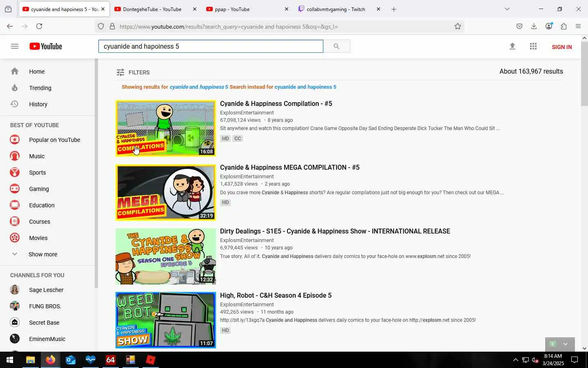Click the site padlock icon
This screenshot has height=368, width=588.
[x=112, y=26]
